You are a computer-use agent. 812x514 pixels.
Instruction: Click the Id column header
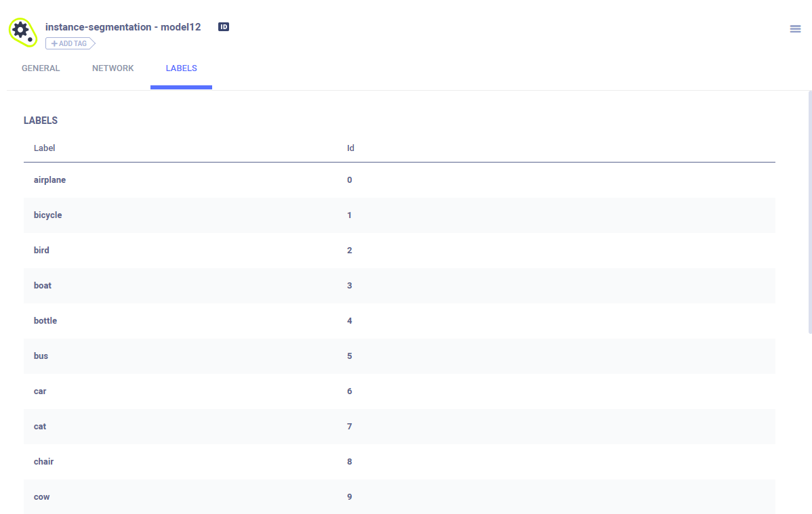[350, 148]
